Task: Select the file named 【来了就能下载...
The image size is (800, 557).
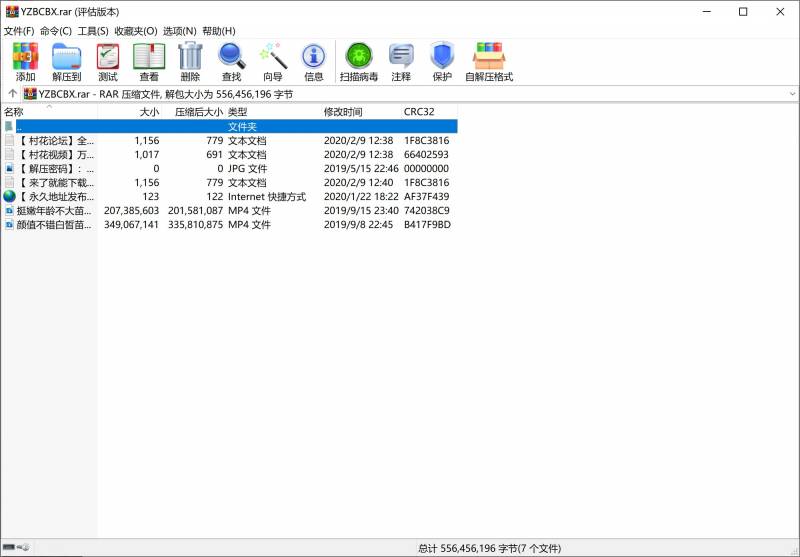Action: tap(56, 182)
